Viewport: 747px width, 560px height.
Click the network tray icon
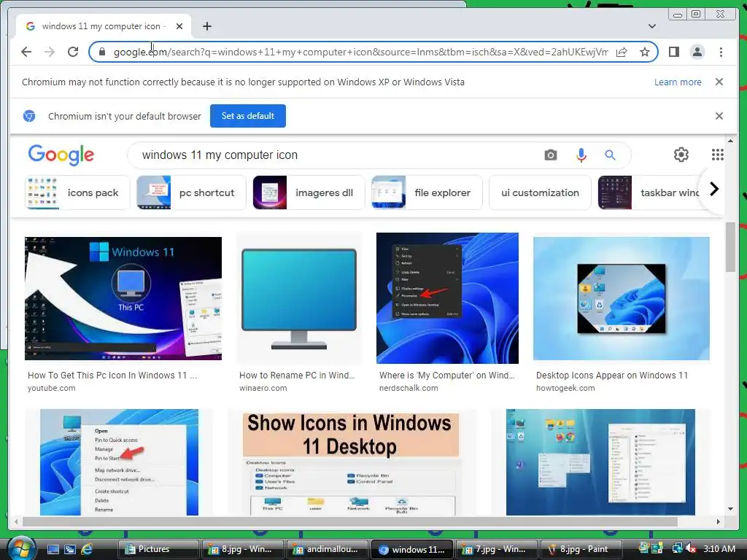pos(677,548)
